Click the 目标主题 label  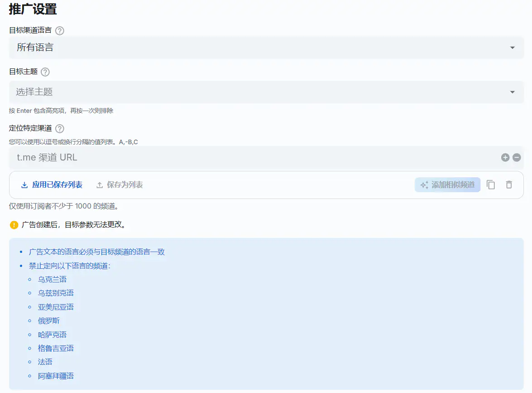pyautogui.click(x=23, y=71)
